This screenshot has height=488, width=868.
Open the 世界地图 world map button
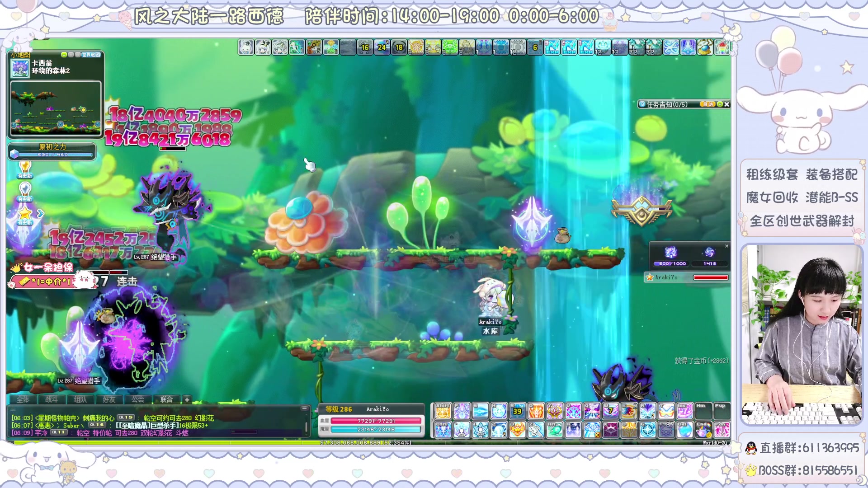pos(91,55)
